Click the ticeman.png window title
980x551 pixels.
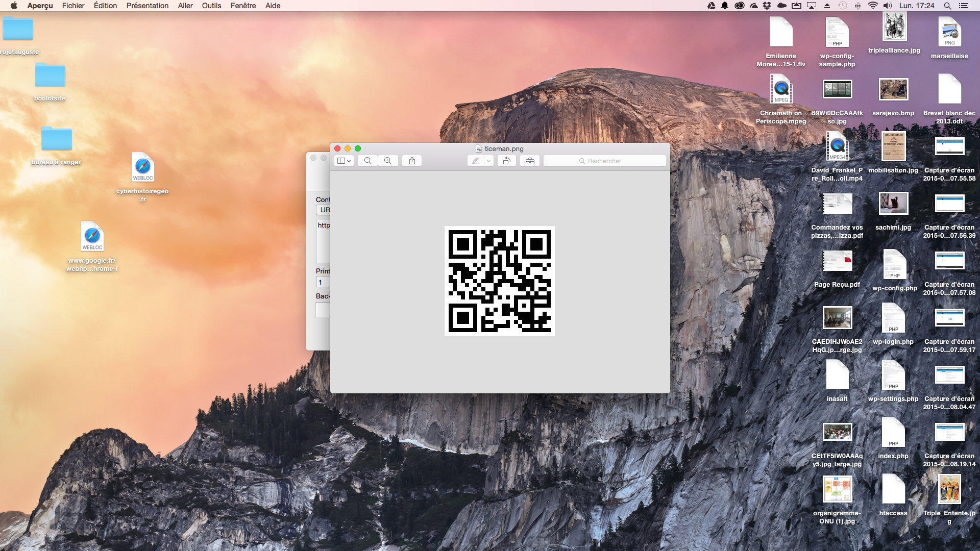pyautogui.click(x=504, y=148)
